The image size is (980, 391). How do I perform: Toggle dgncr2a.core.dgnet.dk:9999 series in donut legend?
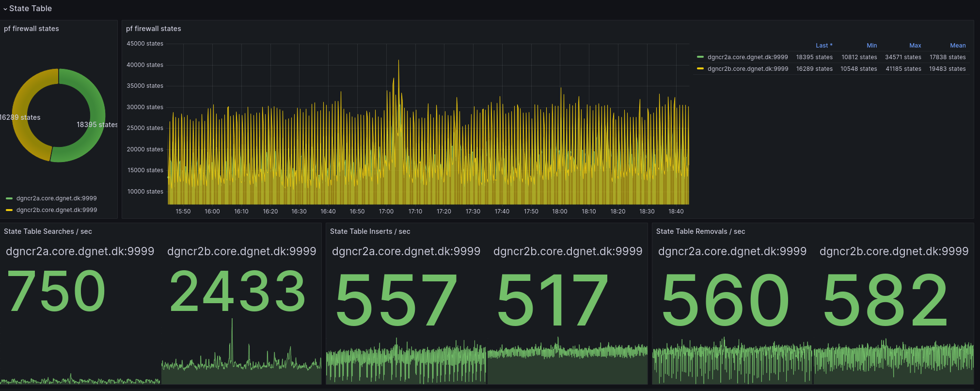pos(57,198)
